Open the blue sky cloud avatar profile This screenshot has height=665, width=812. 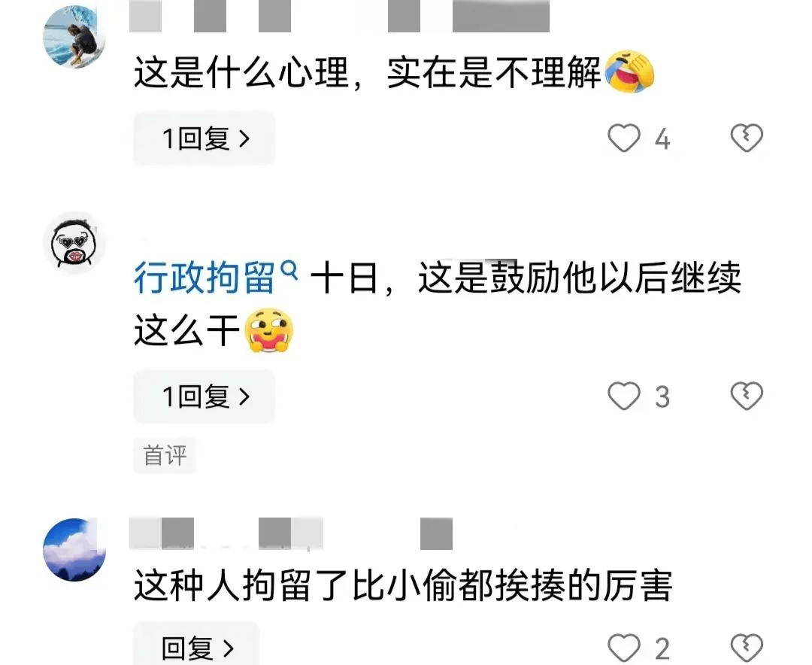[74, 549]
